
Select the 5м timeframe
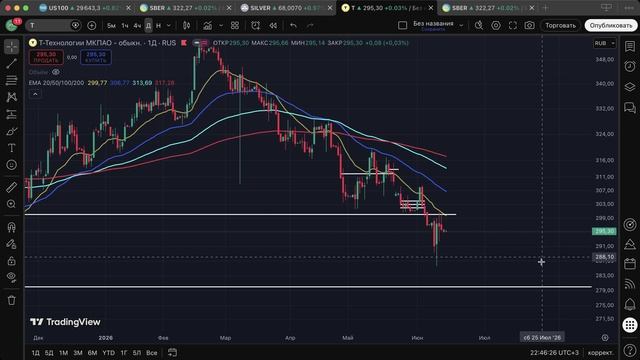click(x=111, y=25)
